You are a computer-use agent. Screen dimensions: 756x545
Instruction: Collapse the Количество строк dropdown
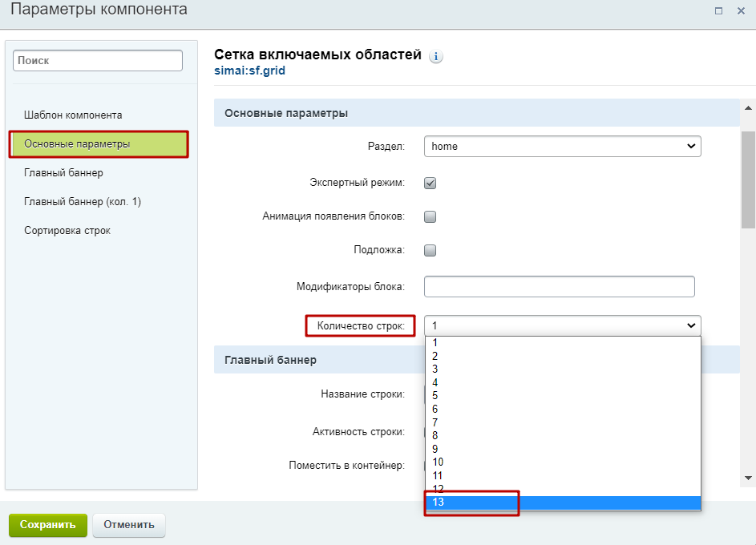[562, 325]
